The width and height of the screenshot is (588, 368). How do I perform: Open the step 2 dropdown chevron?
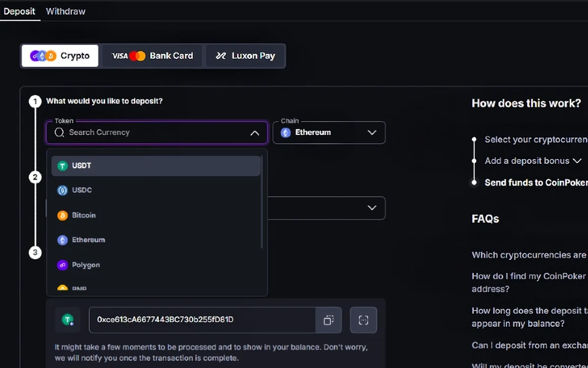tap(372, 208)
